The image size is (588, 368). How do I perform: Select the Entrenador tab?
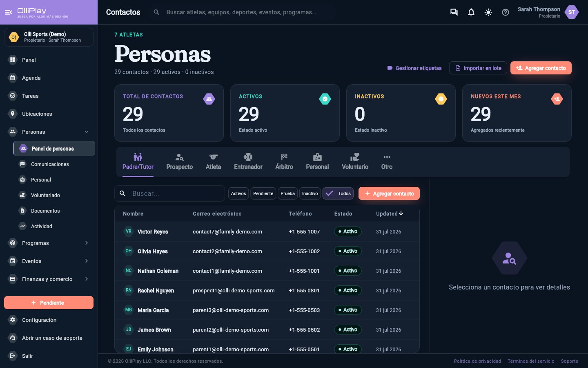[x=248, y=162]
